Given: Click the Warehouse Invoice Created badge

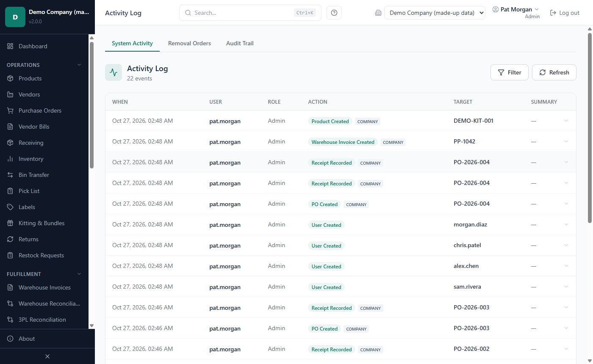Looking at the screenshot, I should [x=343, y=142].
